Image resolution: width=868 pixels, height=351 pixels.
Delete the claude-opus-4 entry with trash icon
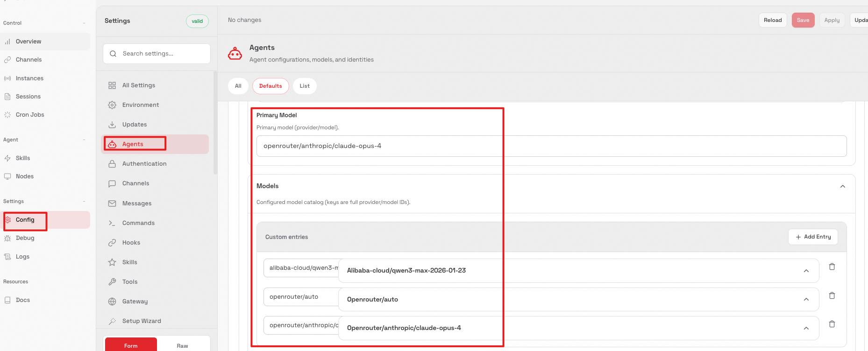pos(832,324)
